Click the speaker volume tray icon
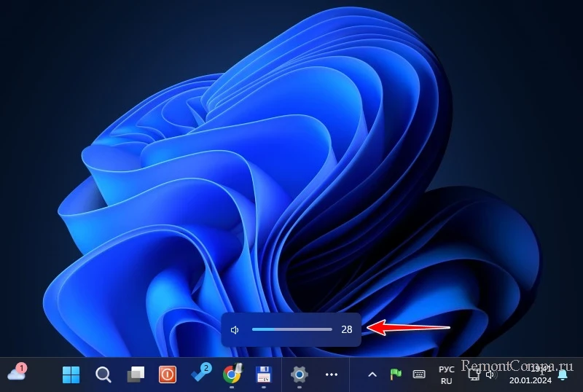This screenshot has height=392, width=583. [491, 375]
